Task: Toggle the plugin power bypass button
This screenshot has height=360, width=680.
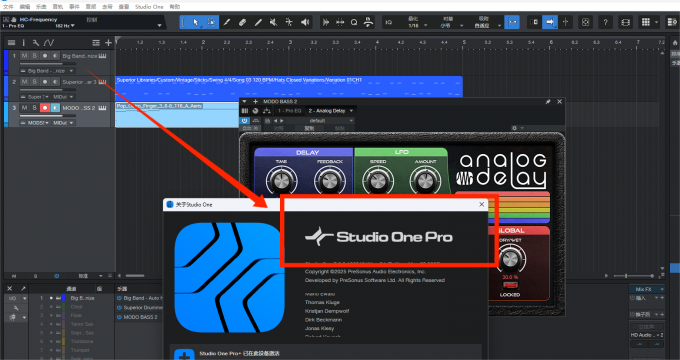Action: click(245, 121)
